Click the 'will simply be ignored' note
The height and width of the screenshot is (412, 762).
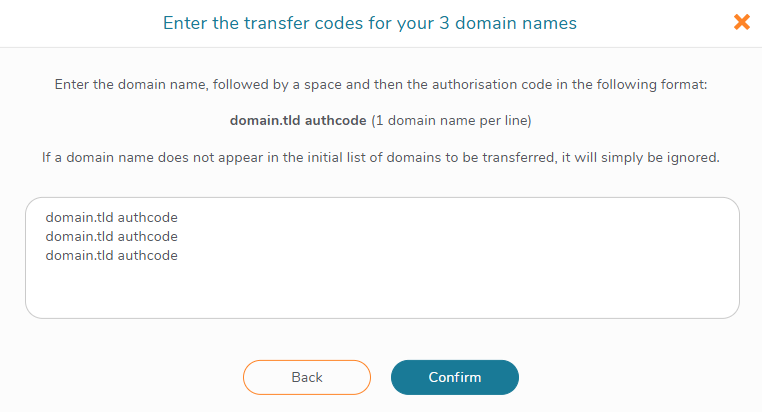coord(642,157)
